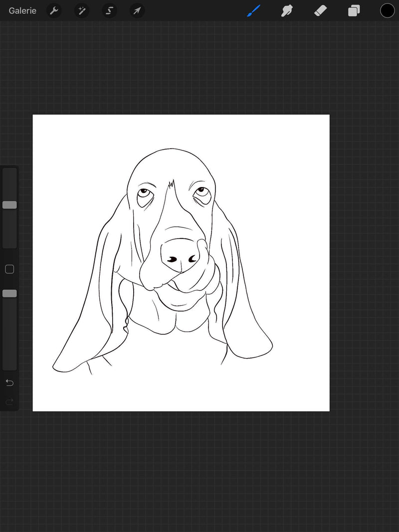399x532 pixels.
Task: Select the Brush tool
Action: (254, 10)
